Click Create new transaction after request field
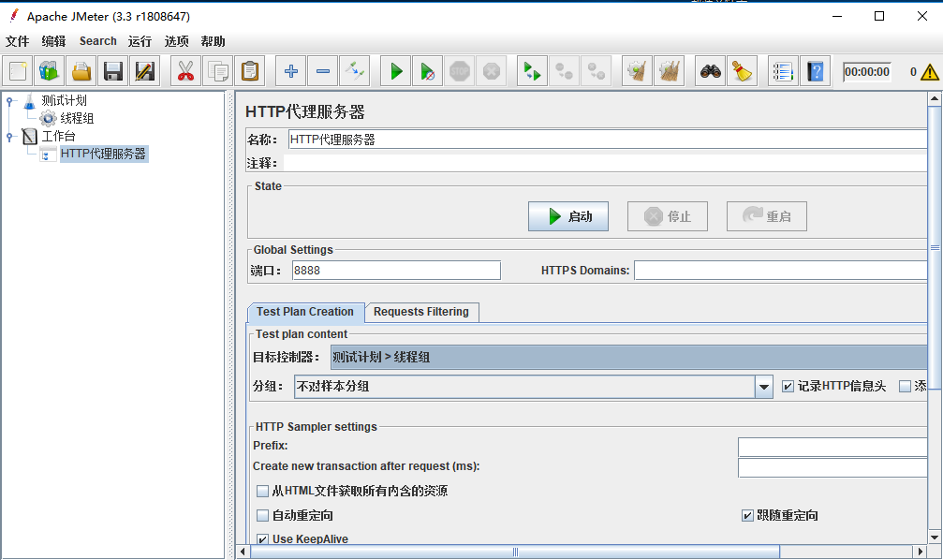Viewport: 943px width, 560px height. [832, 467]
